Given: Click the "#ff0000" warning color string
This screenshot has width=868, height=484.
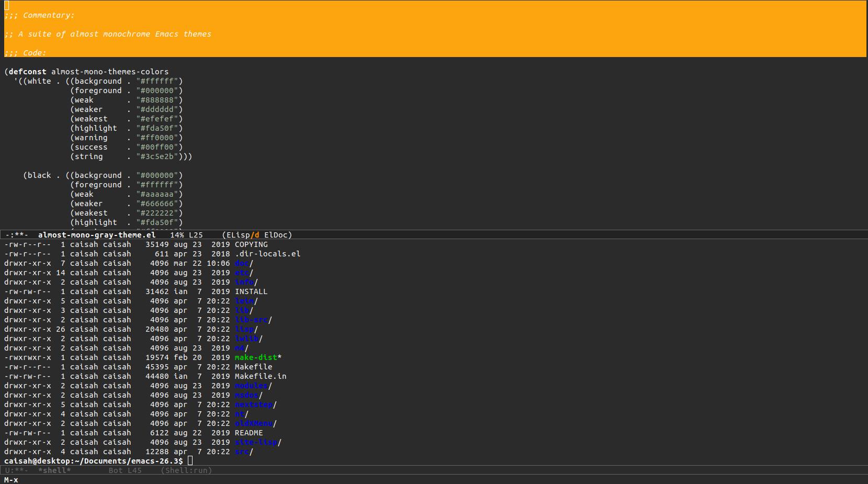Looking at the screenshot, I should click(157, 138).
